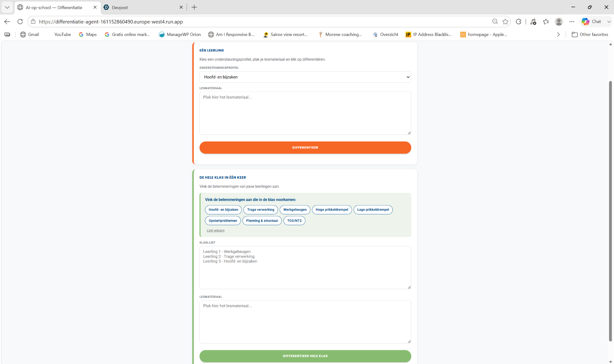Toggle Planning & structuur chip
Viewport: 614px width, 364px height.
click(262, 221)
